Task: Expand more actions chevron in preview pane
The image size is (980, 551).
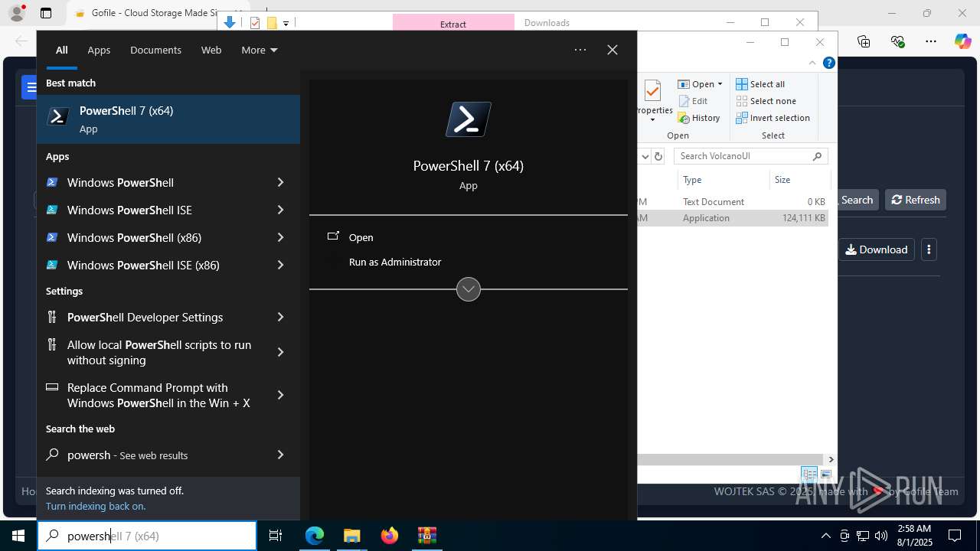Action: pyautogui.click(x=469, y=289)
